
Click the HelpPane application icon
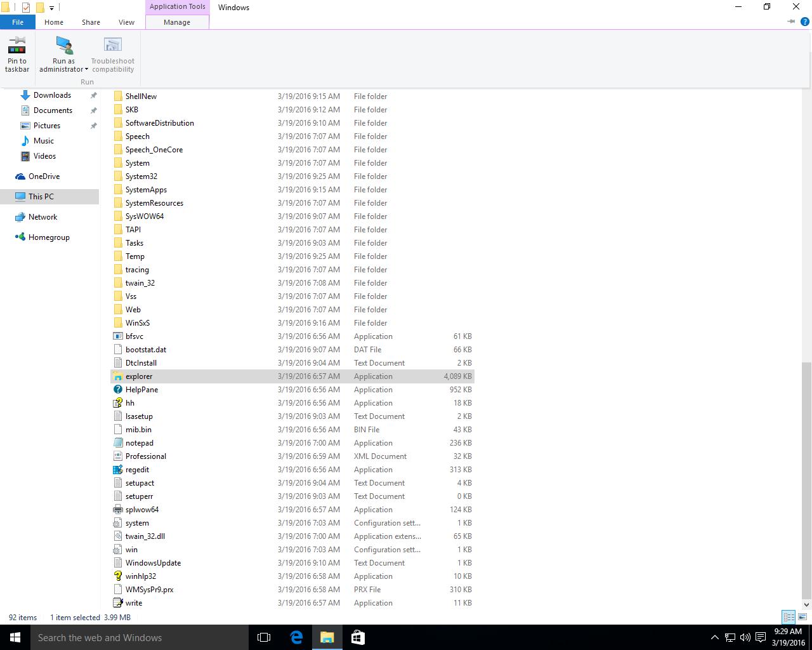point(117,390)
